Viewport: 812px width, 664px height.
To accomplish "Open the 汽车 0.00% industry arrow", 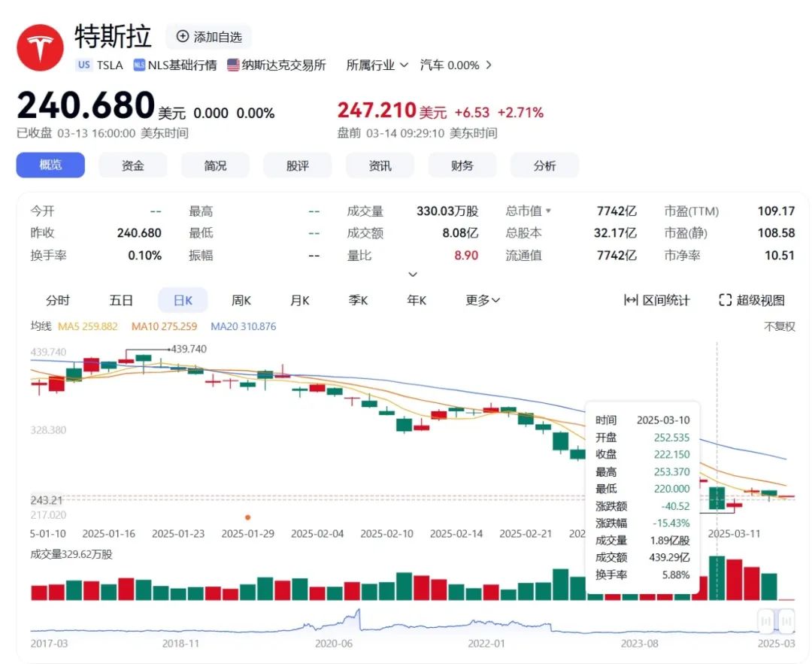I will (x=489, y=65).
